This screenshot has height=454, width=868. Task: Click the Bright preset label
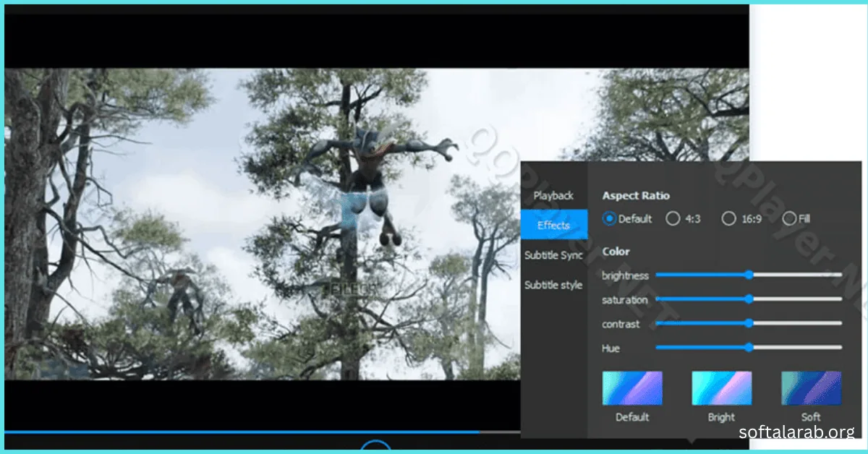point(721,417)
